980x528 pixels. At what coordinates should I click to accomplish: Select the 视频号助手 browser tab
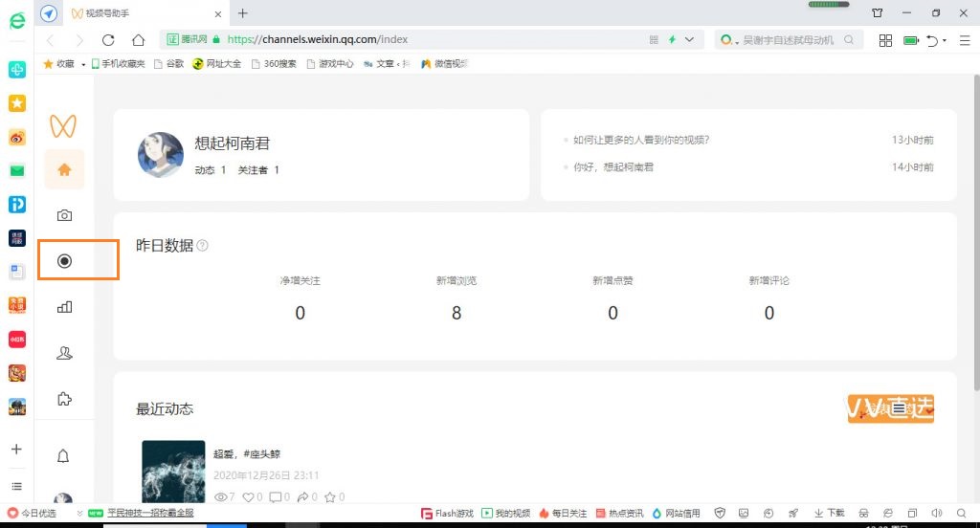click(x=144, y=13)
